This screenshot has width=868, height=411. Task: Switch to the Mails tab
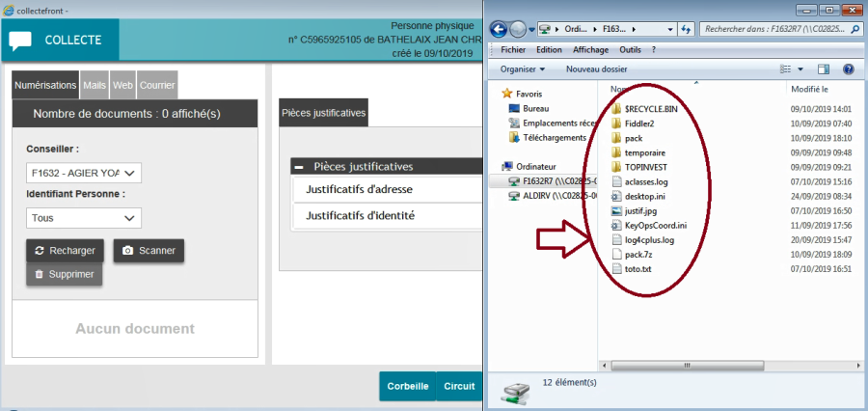click(x=95, y=85)
